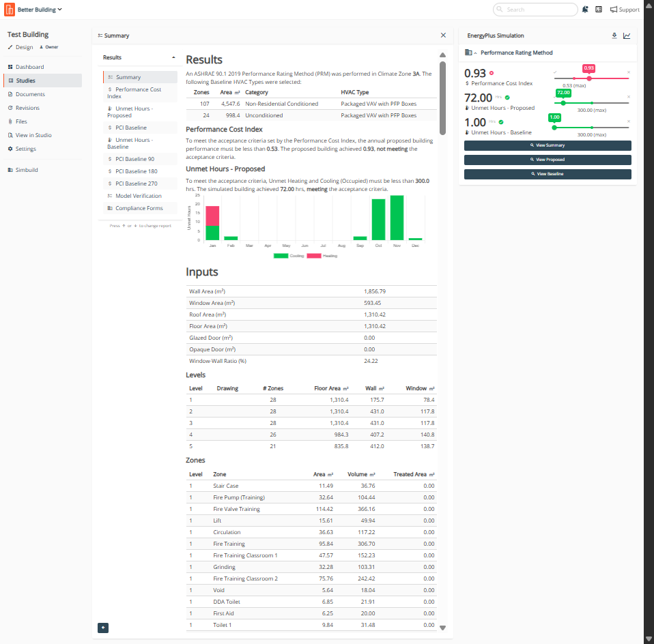The image size is (654, 644).
Task: Collapse the Results section list
Action: [173, 57]
